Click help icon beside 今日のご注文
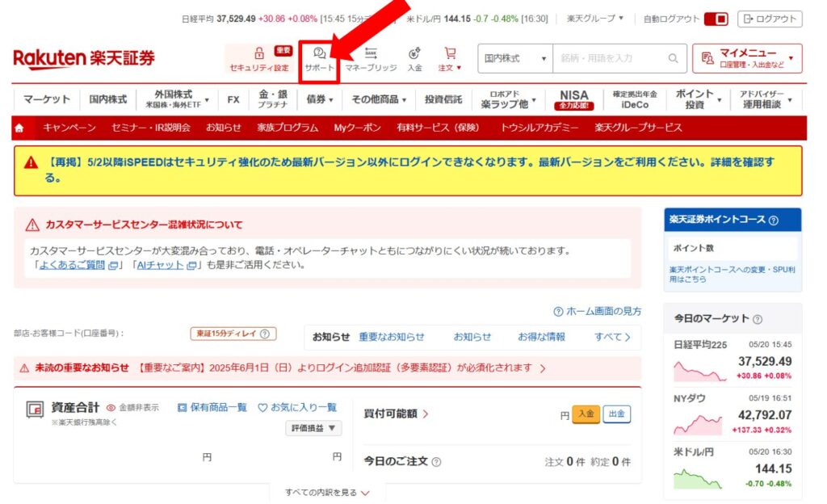This screenshot has width=827, height=504. point(436,462)
